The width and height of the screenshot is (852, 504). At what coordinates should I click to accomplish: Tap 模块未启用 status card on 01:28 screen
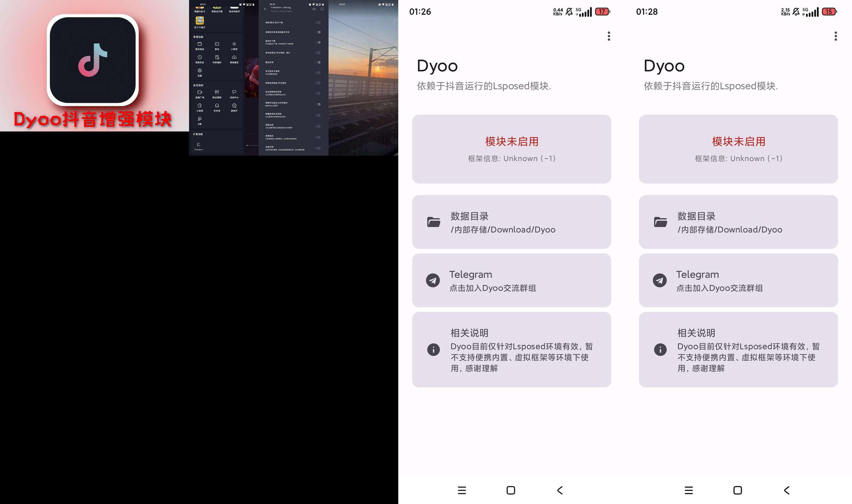tap(738, 149)
